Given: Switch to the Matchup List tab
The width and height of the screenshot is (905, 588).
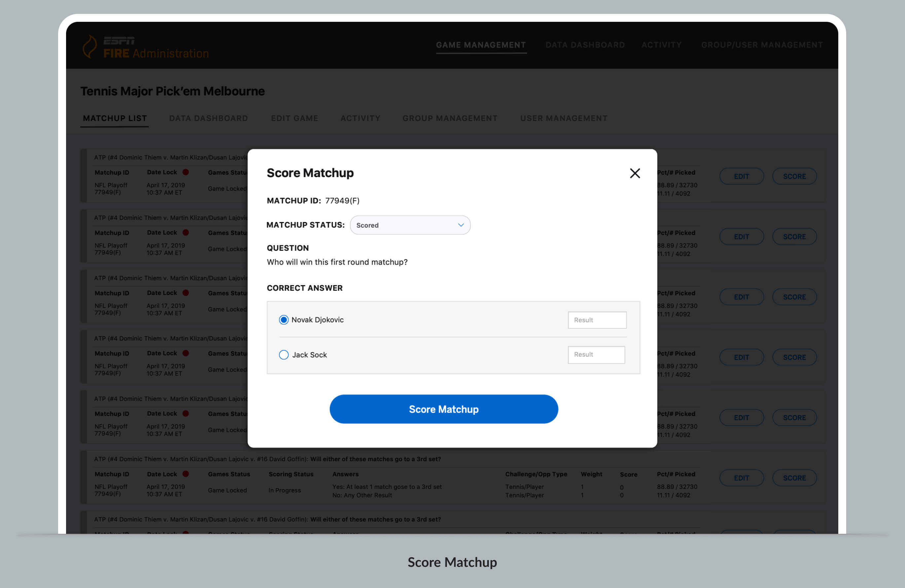Looking at the screenshot, I should [115, 118].
